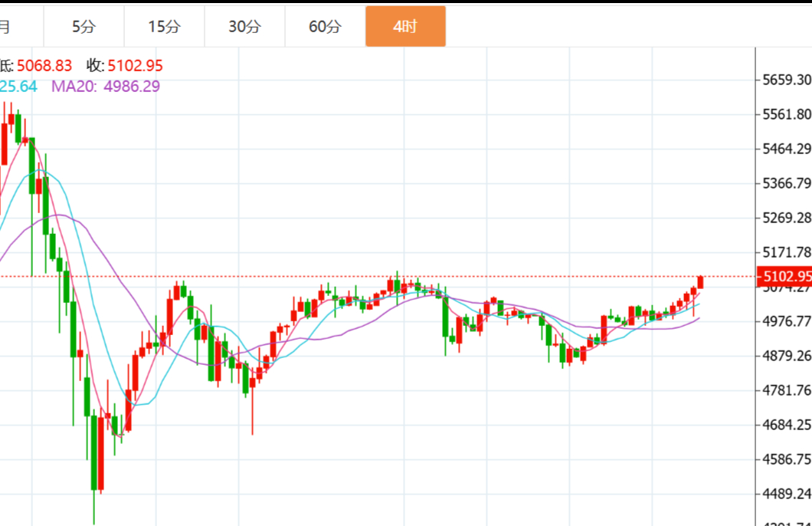Screen dimensions: 812x526
Task: Click the tall green candle at chart's lowest point
Action: [94, 452]
